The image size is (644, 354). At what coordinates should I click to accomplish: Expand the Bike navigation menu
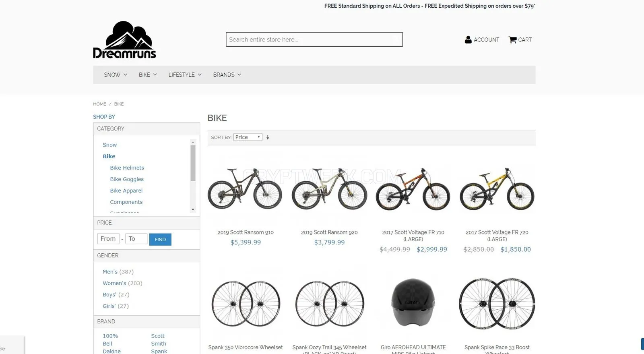[148, 75]
